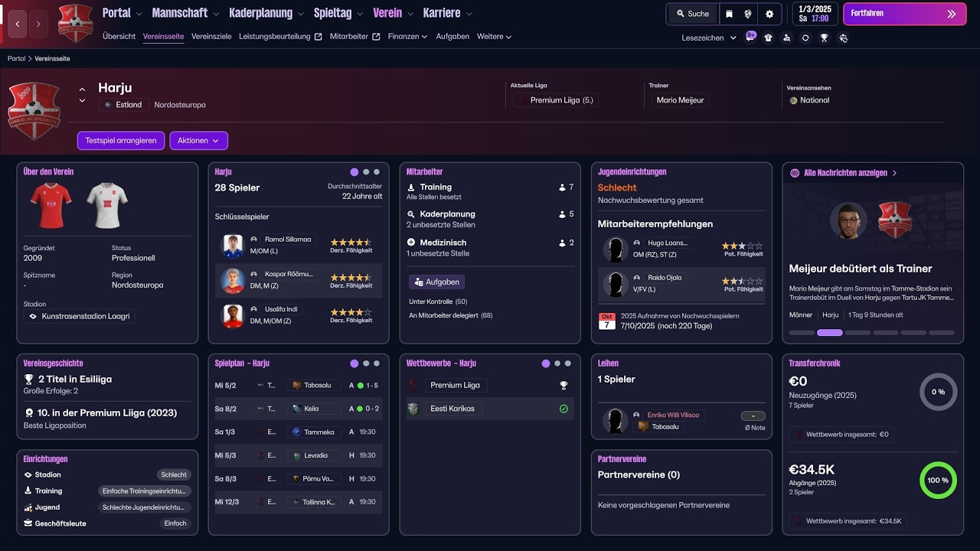
Task: Click the 0 % Neuzugänge progress ring
Action: (938, 392)
